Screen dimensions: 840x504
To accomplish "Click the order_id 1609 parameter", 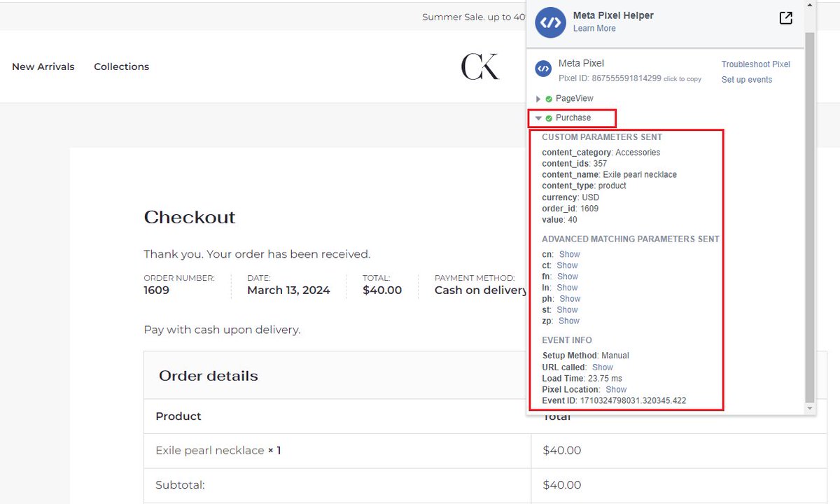I will (x=570, y=209).
